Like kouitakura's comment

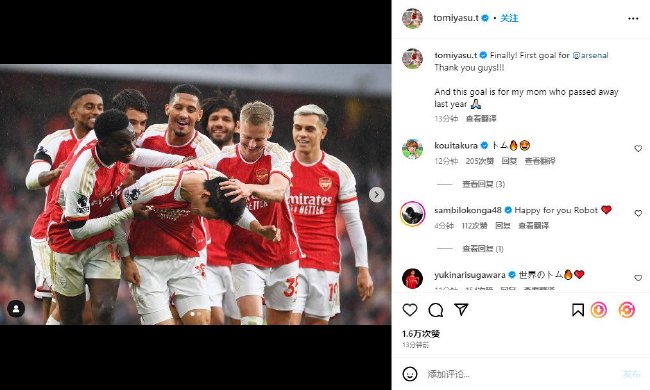638,148
